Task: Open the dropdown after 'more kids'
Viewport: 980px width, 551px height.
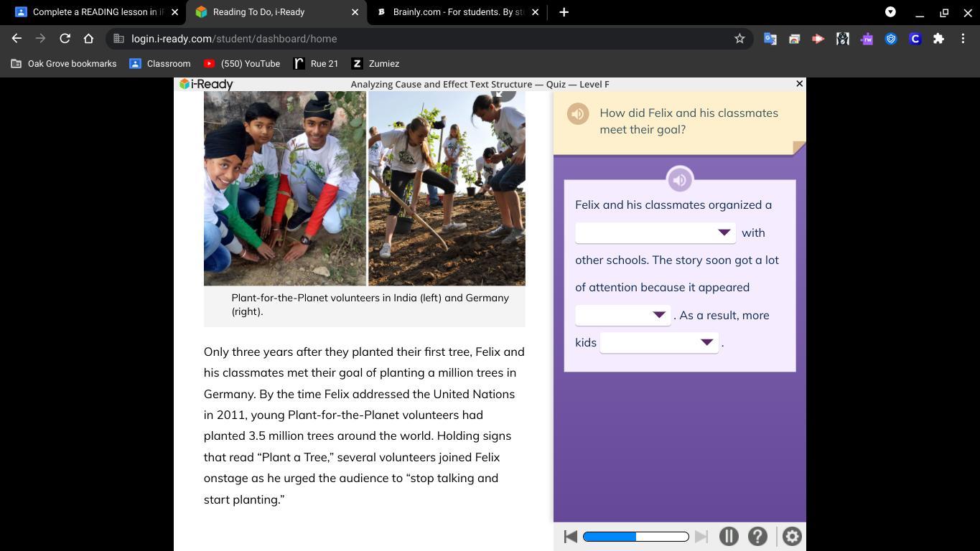Action: 658,343
